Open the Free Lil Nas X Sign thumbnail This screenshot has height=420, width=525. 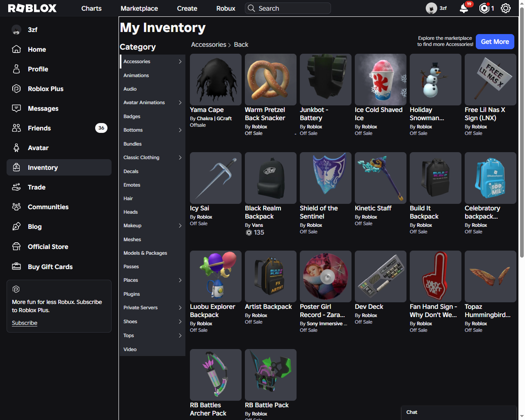click(x=491, y=80)
